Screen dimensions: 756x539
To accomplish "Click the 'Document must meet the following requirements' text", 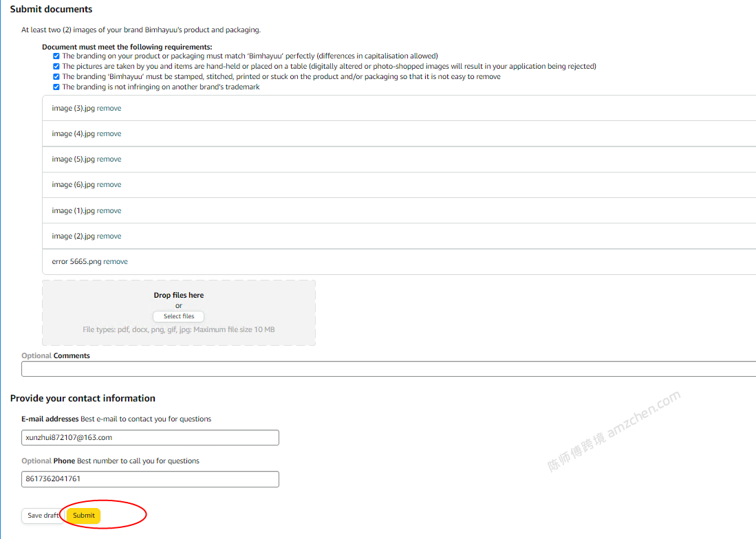I will 127,47.
